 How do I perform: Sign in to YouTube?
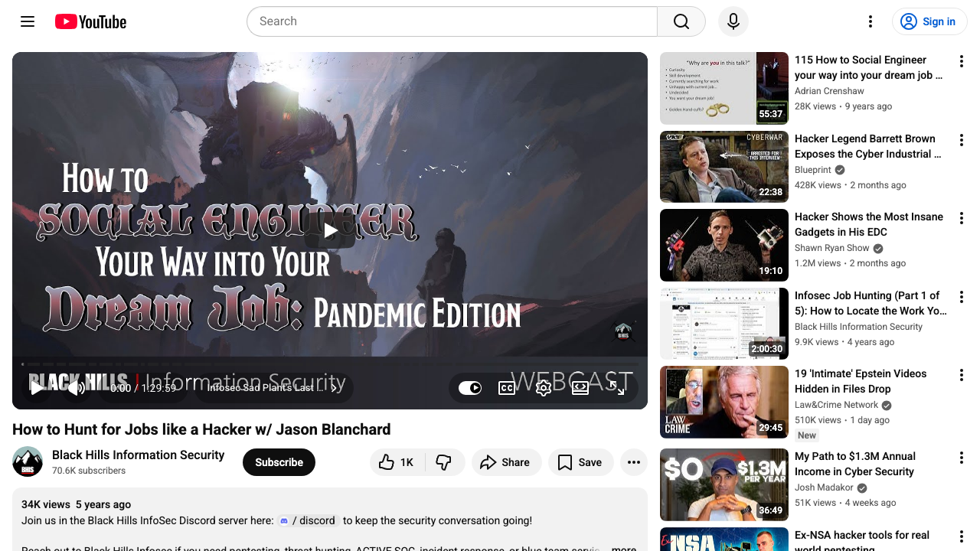[x=929, y=21]
